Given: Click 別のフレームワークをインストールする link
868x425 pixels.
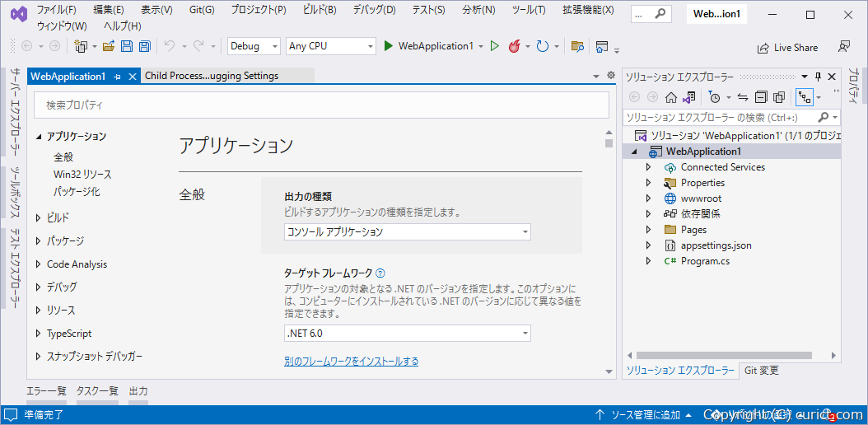Looking at the screenshot, I should (x=351, y=362).
